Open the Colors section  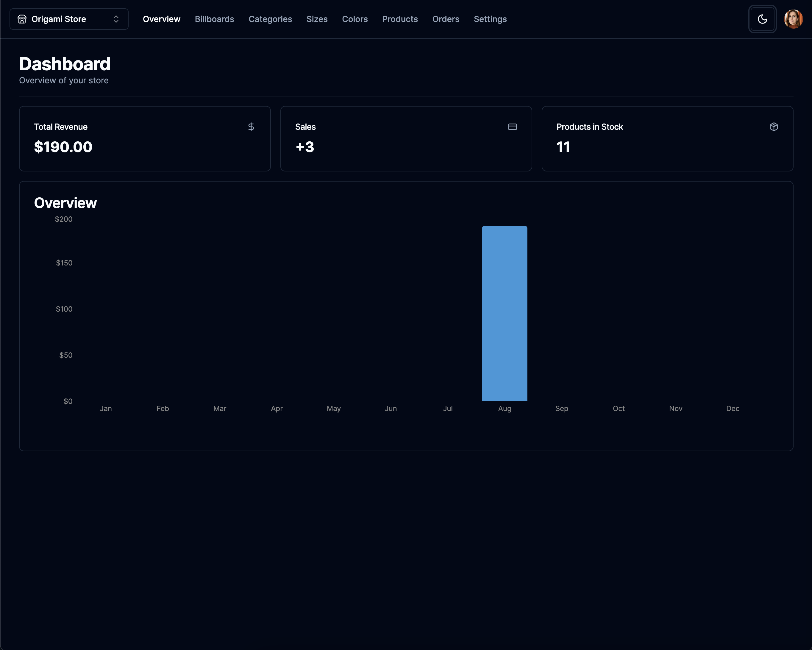coord(355,19)
